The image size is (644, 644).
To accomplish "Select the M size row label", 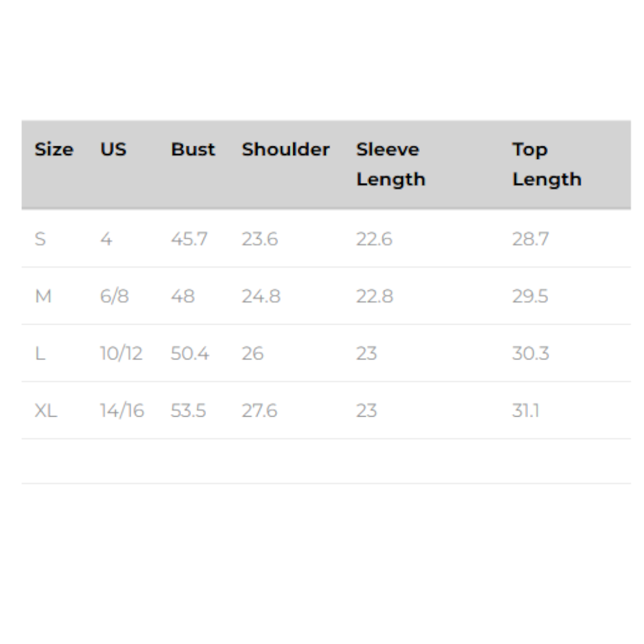I will click(x=43, y=296).
